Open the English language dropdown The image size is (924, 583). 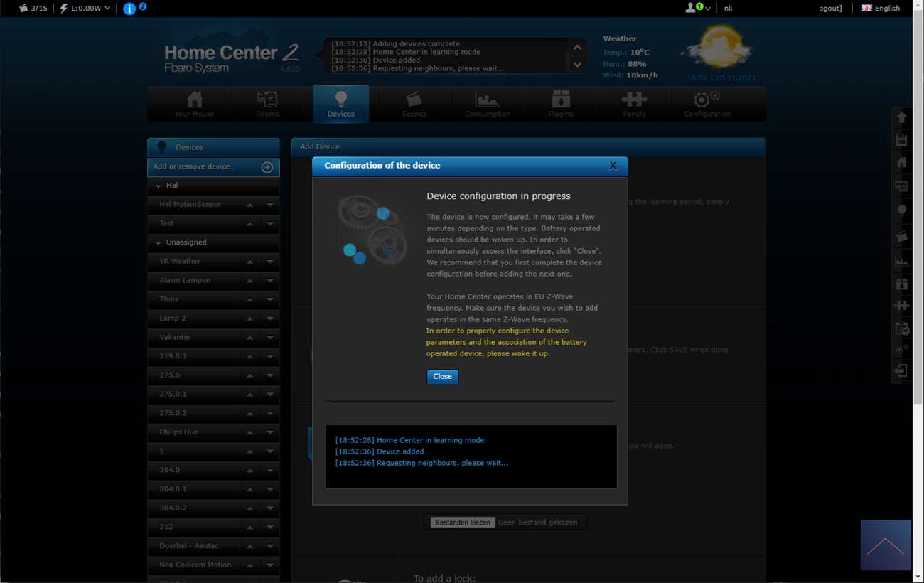(881, 9)
